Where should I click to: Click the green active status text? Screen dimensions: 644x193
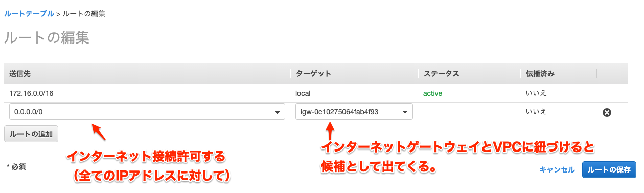432,94
